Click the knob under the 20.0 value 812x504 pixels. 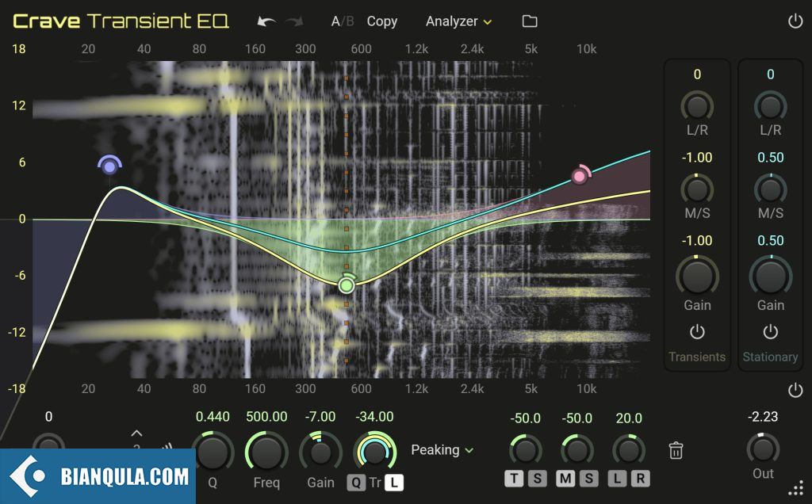click(629, 451)
